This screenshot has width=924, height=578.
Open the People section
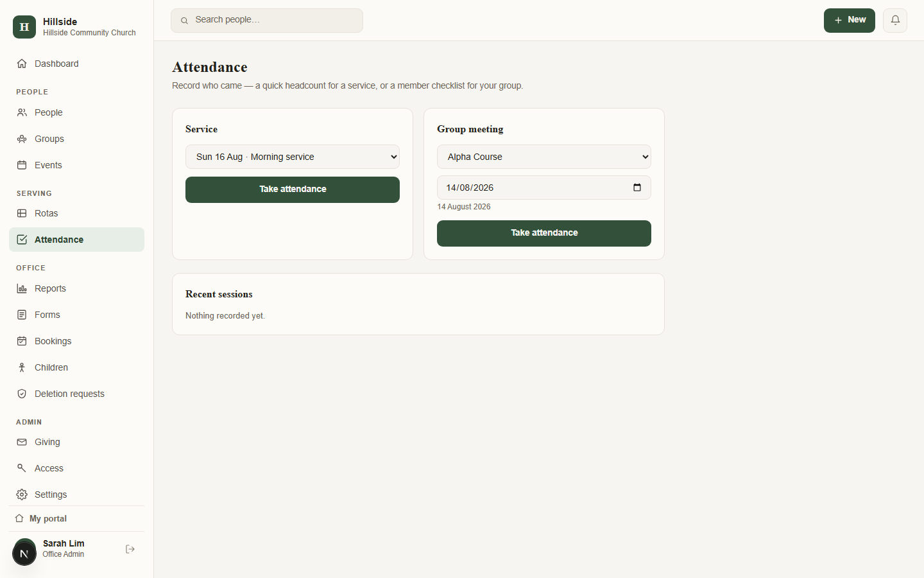point(76,112)
